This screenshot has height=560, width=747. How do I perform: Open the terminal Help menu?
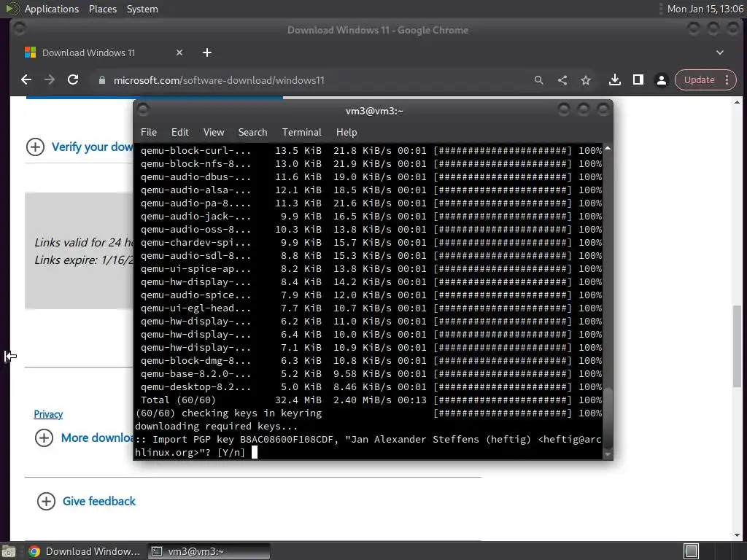coord(347,132)
